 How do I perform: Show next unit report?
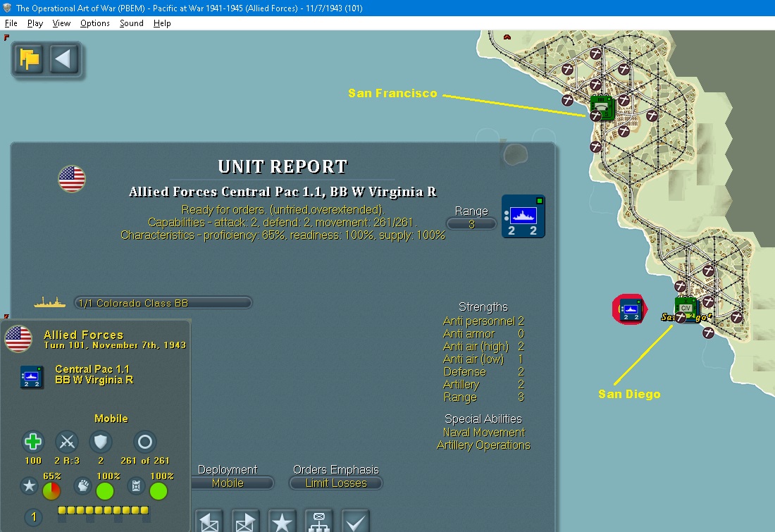click(x=245, y=521)
